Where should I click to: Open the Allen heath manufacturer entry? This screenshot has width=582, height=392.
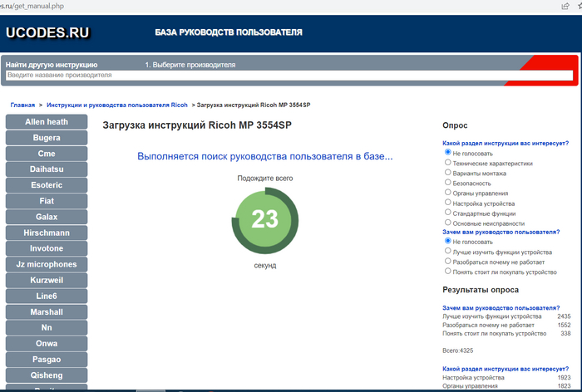pos(47,122)
